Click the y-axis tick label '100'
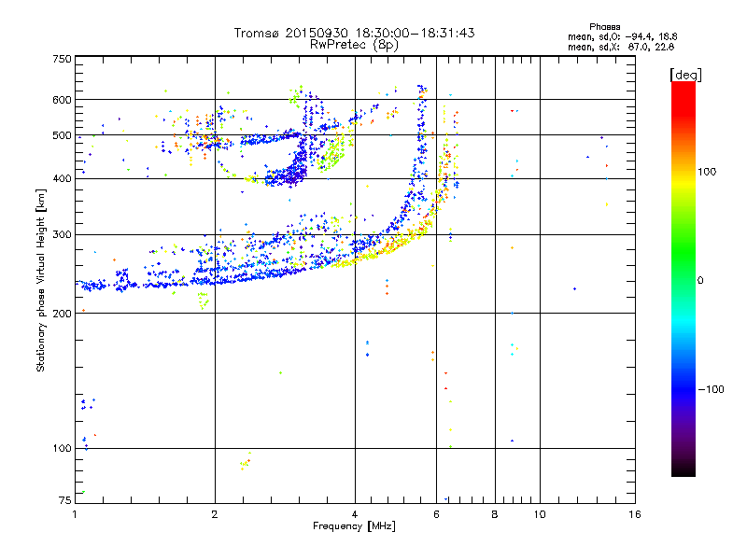Screen dimensions: 747x560 (x=62, y=449)
